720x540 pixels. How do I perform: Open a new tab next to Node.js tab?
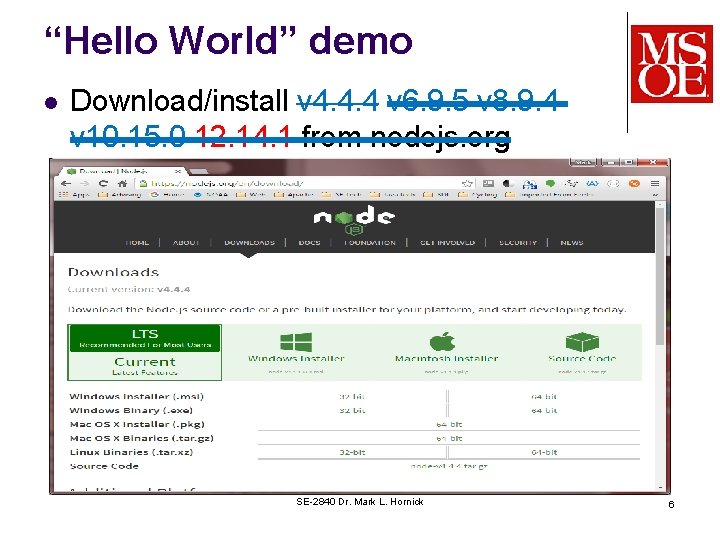point(198,171)
